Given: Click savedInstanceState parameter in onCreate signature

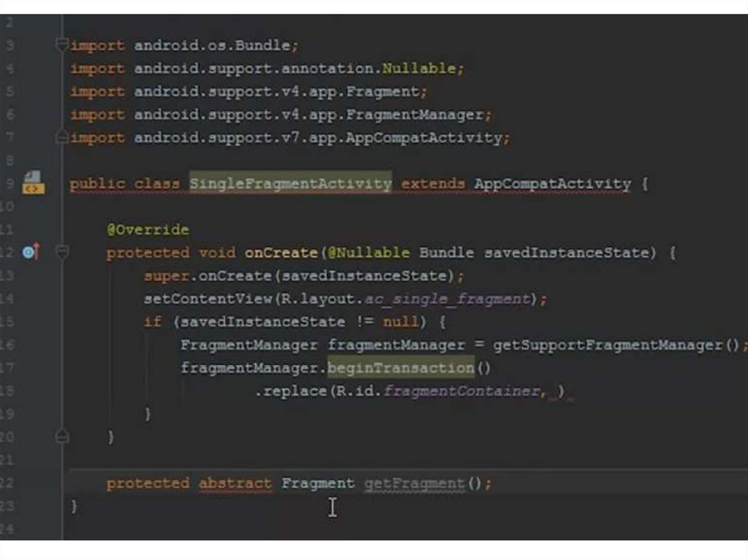Looking at the screenshot, I should pyautogui.click(x=567, y=253).
